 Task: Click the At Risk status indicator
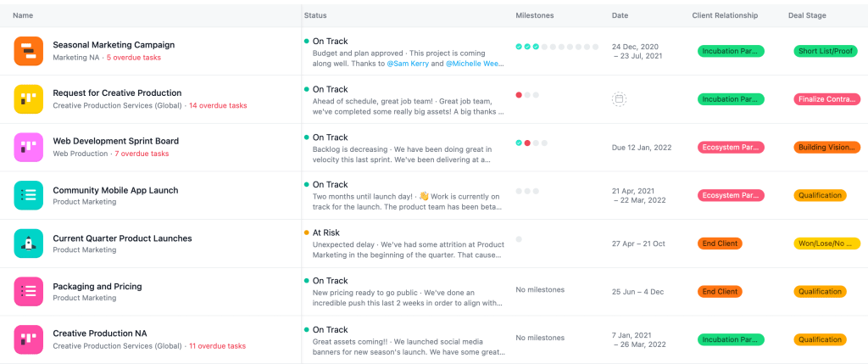click(x=326, y=232)
